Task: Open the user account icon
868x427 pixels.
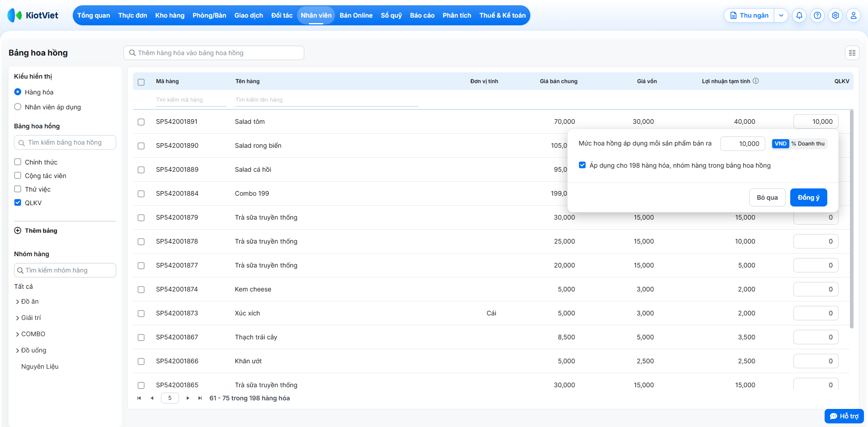Action: click(x=854, y=15)
